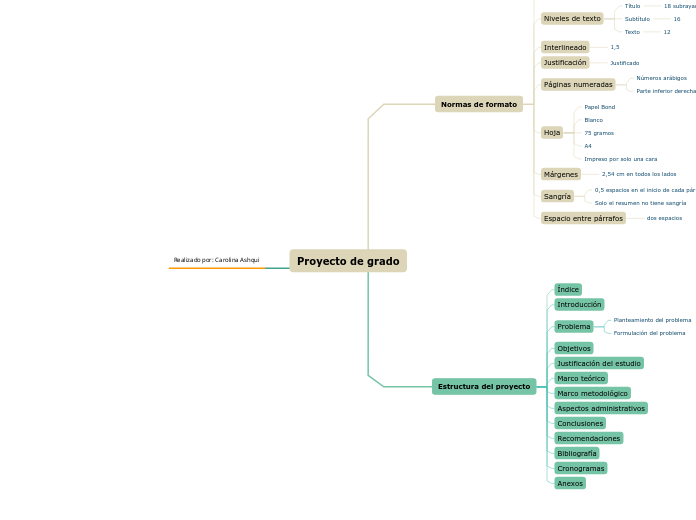696x520 pixels.
Task: Select the Sangría node
Action: coord(557,196)
